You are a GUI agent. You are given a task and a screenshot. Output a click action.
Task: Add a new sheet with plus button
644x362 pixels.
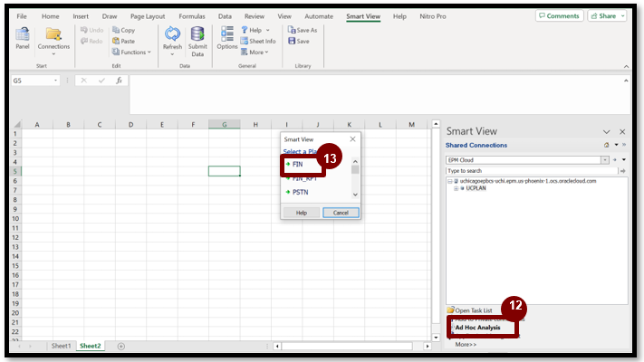click(120, 346)
